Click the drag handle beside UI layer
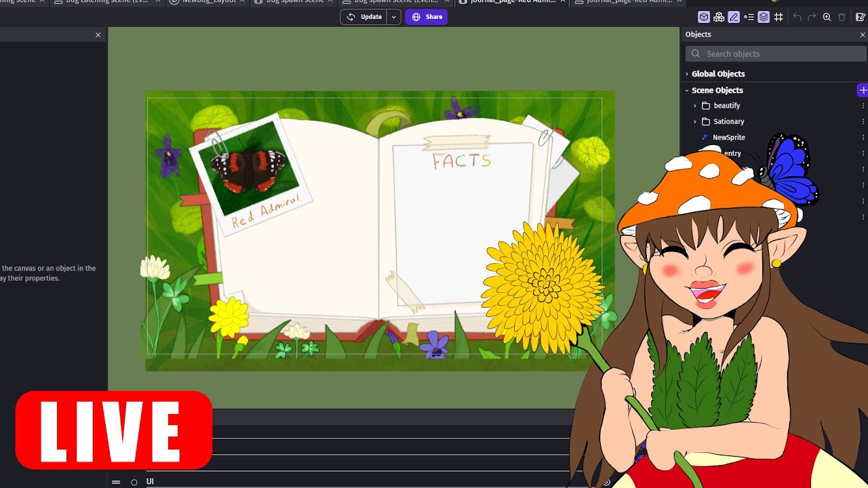Screen dimensions: 868x488 (116, 482)
